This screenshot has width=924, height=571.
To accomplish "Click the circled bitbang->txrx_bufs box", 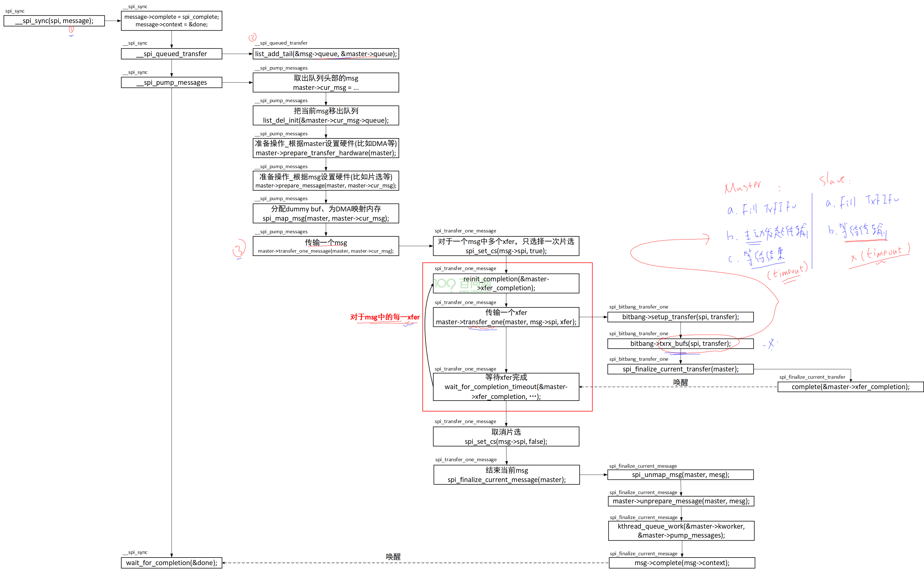I will point(680,344).
